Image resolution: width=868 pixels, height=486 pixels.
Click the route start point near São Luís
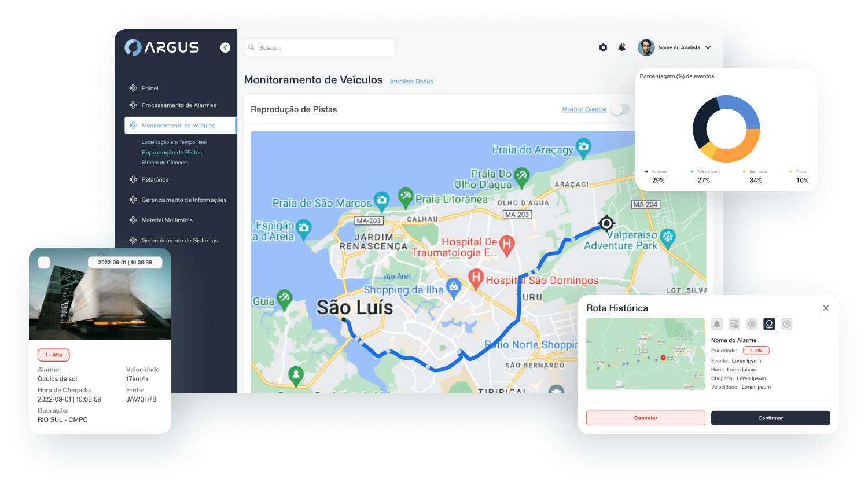click(x=344, y=319)
